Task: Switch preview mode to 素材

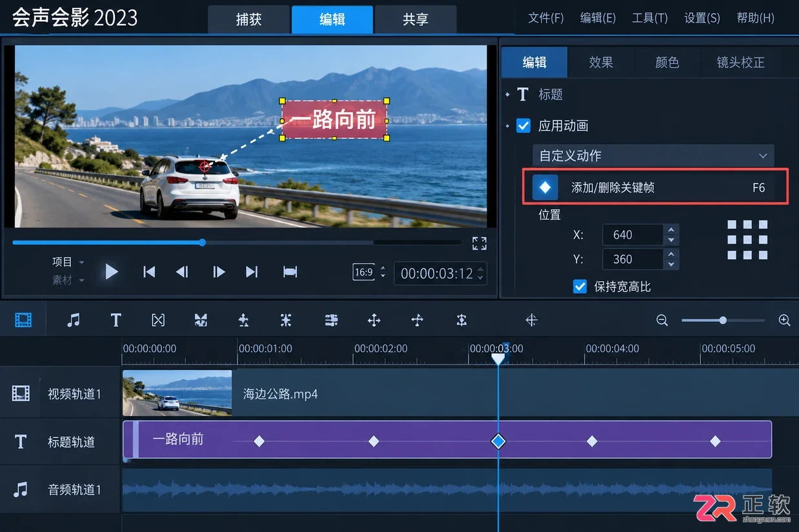Action: (63, 280)
